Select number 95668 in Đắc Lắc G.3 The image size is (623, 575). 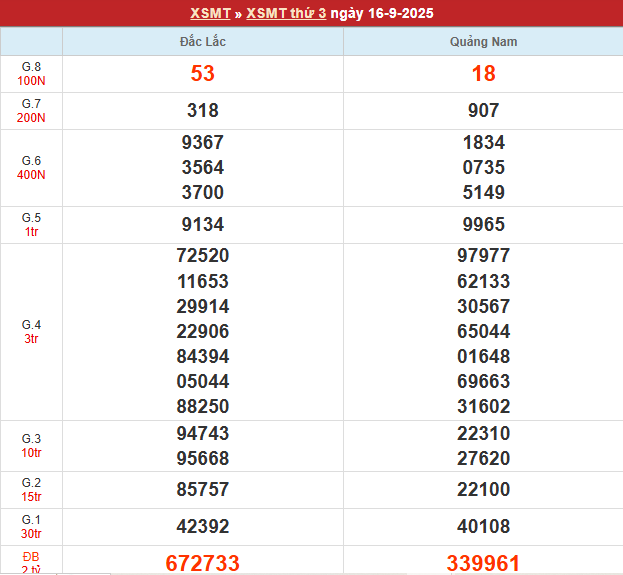(x=203, y=459)
